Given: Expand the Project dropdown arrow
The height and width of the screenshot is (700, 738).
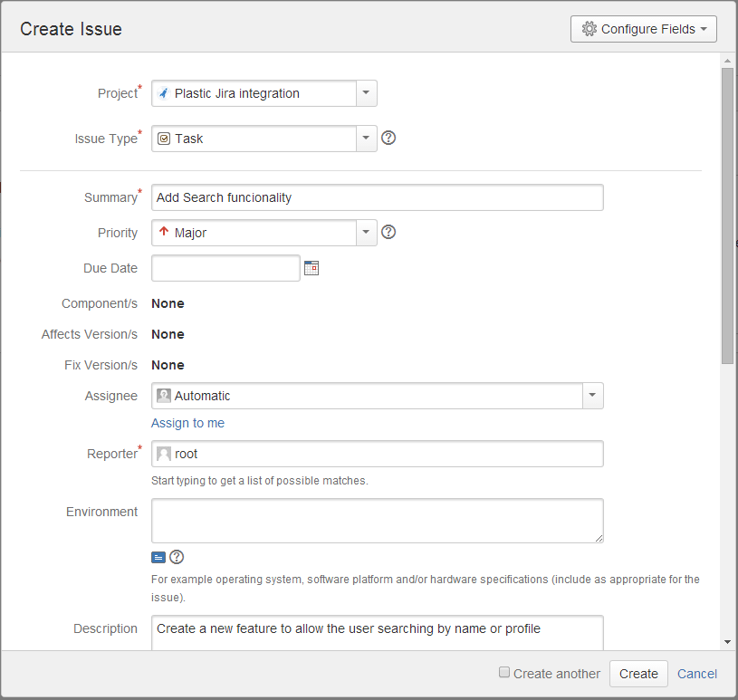Looking at the screenshot, I should coord(366,93).
